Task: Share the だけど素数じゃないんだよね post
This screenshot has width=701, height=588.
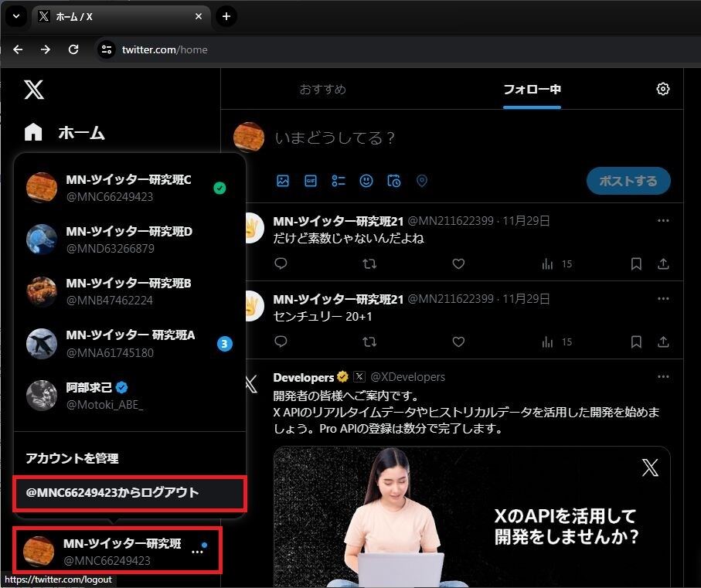Action: tap(663, 264)
